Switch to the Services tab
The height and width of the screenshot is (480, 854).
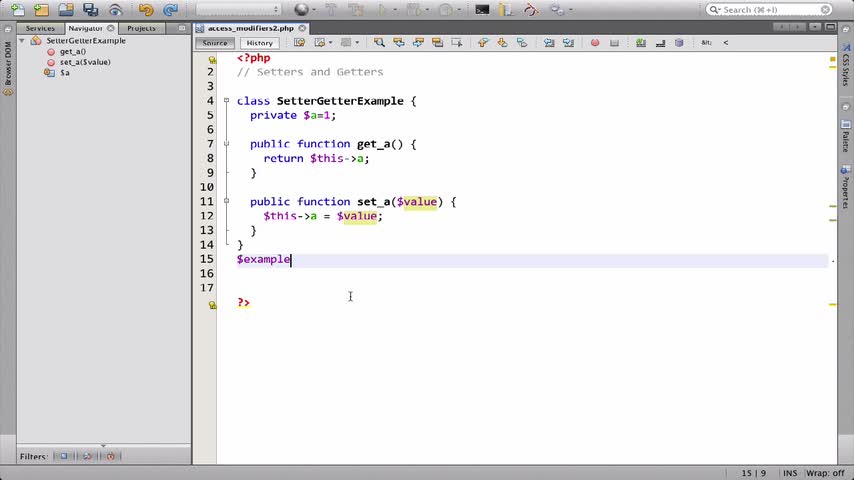[40, 28]
